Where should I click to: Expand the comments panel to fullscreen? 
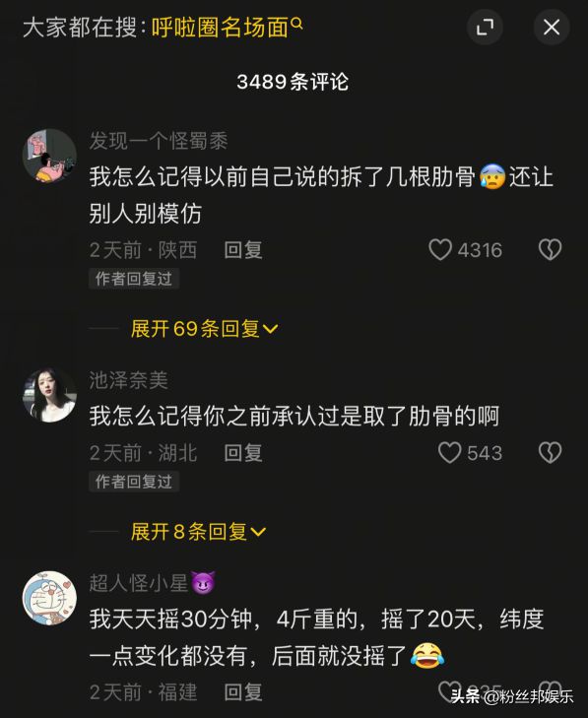pos(485,27)
